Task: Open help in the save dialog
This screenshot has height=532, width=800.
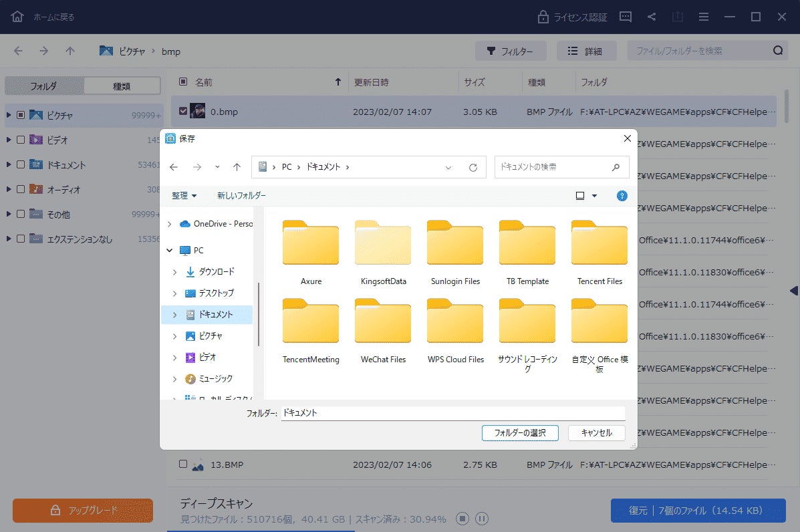Action: tap(622, 196)
